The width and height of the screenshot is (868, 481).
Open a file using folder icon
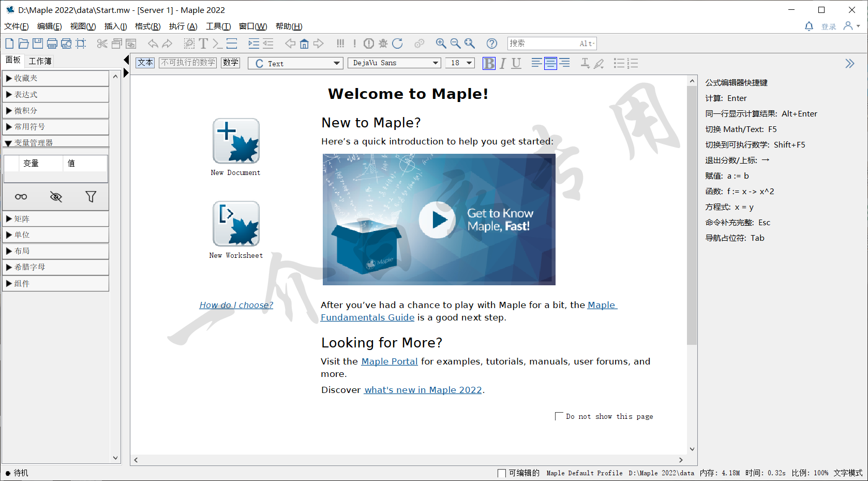(x=23, y=43)
